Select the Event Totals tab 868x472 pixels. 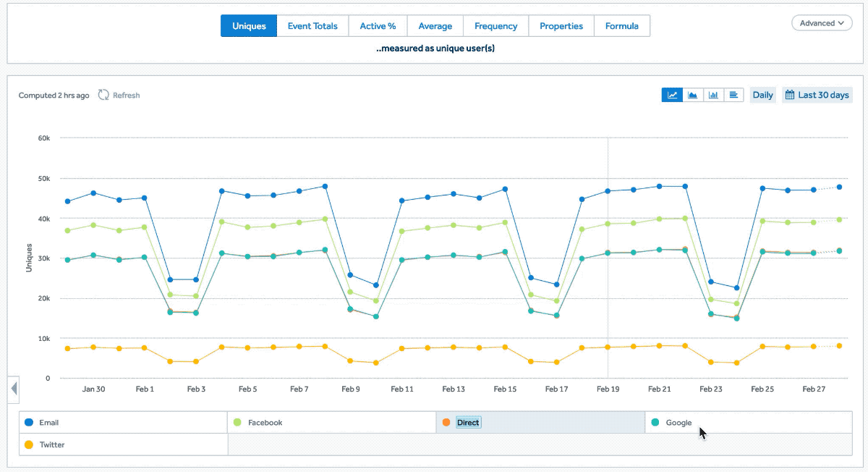coord(312,26)
